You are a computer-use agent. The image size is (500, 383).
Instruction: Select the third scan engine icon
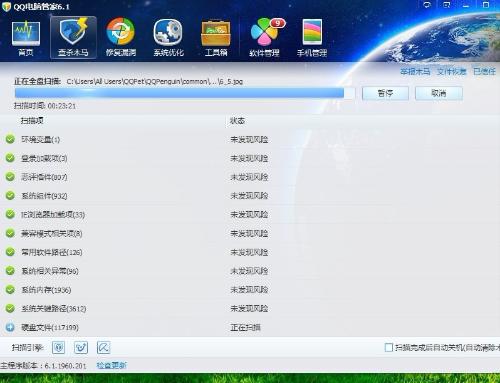pos(103,347)
